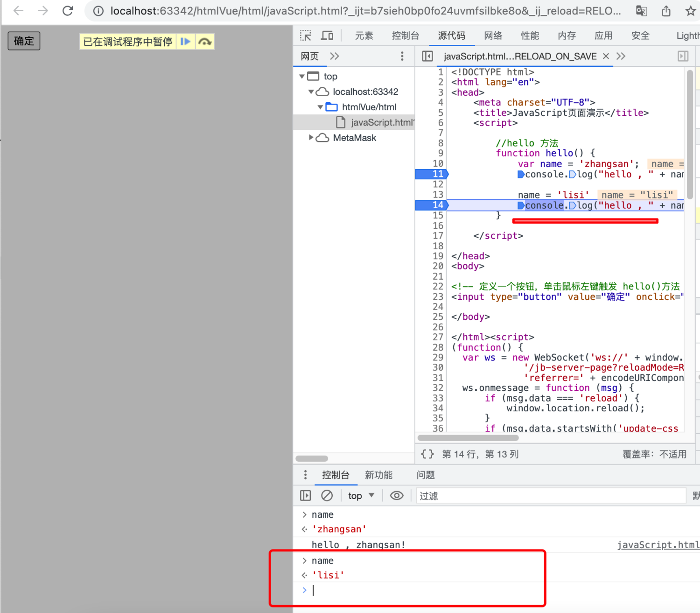
Task: Click the 'hello , zhangsan!' log message
Action: pyautogui.click(x=358, y=545)
